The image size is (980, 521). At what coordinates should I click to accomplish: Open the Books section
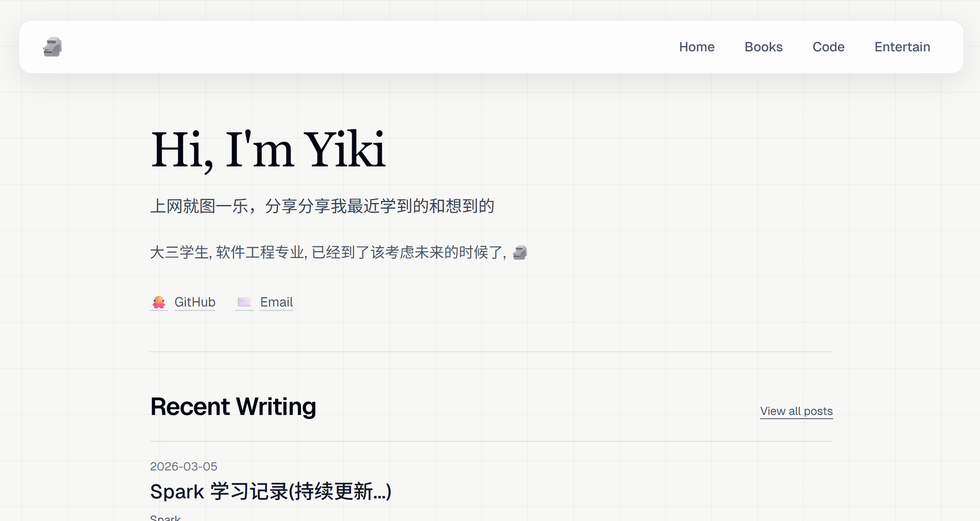pos(764,47)
